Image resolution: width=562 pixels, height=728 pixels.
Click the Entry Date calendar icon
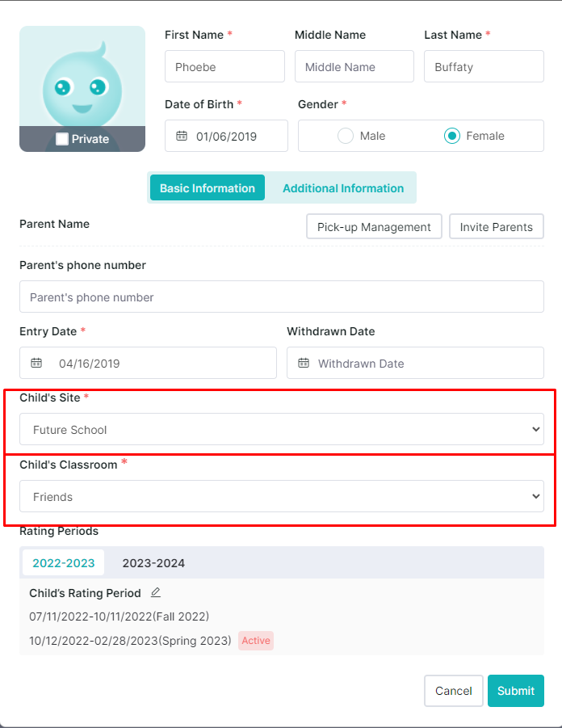(36, 363)
